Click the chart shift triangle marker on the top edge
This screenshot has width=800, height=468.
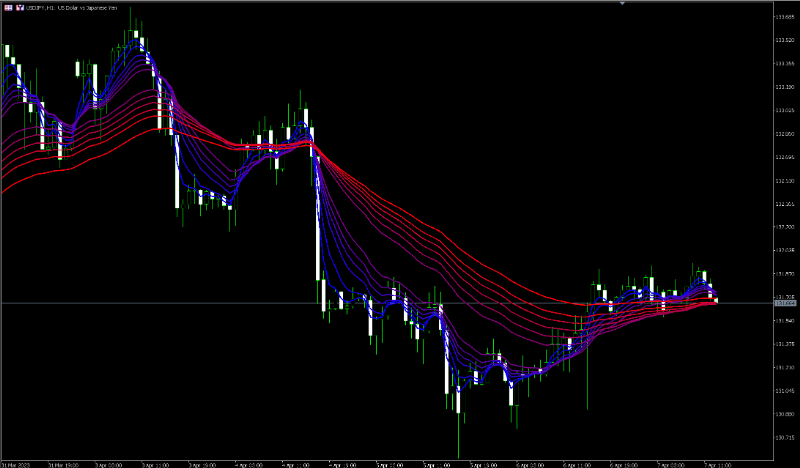coord(622,4)
